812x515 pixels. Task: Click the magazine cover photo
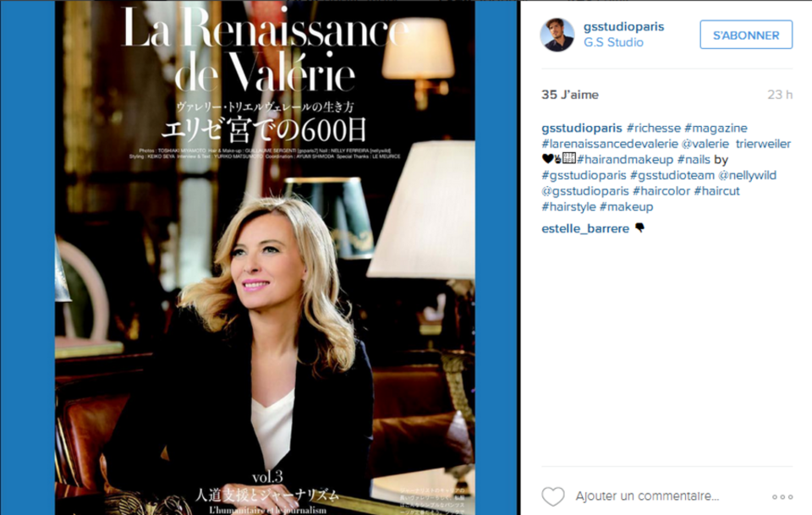point(265,258)
